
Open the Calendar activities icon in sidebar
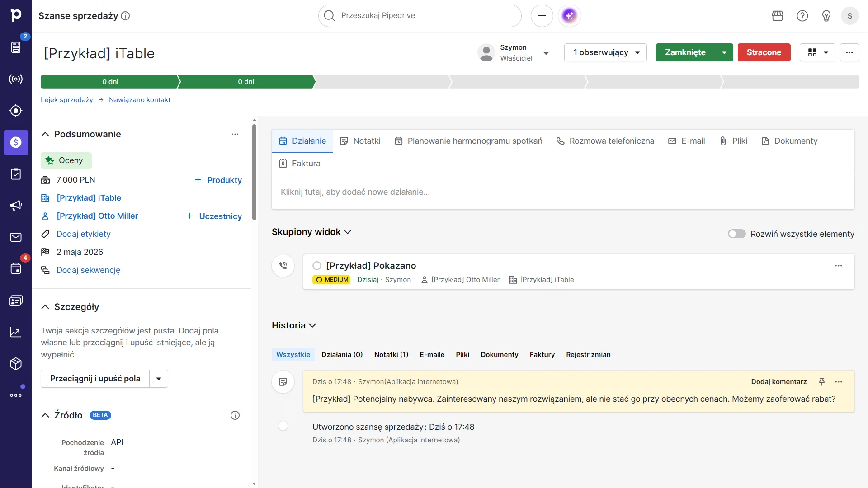(x=16, y=268)
